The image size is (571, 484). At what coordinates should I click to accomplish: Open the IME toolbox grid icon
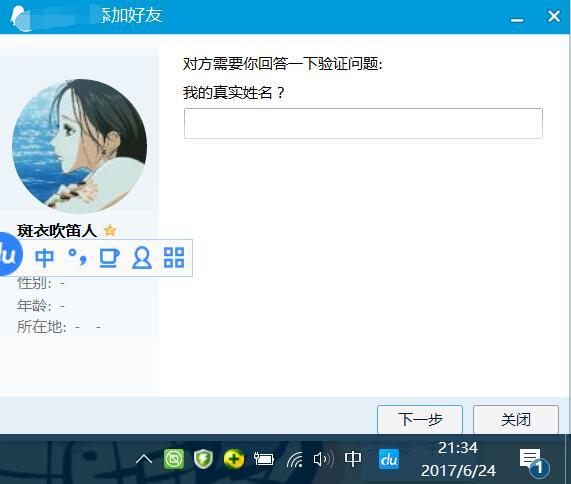[x=174, y=257]
